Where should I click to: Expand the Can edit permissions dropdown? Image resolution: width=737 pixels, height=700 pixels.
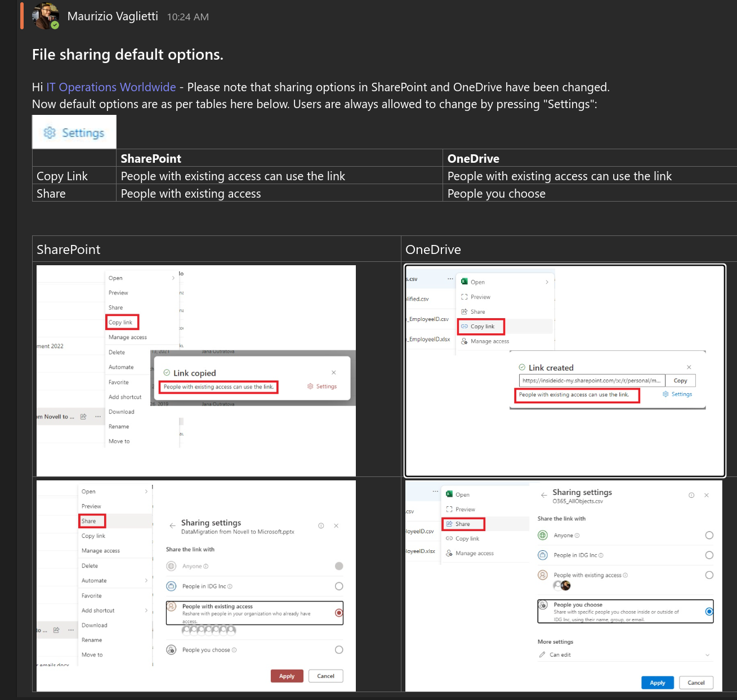pos(707,655)
